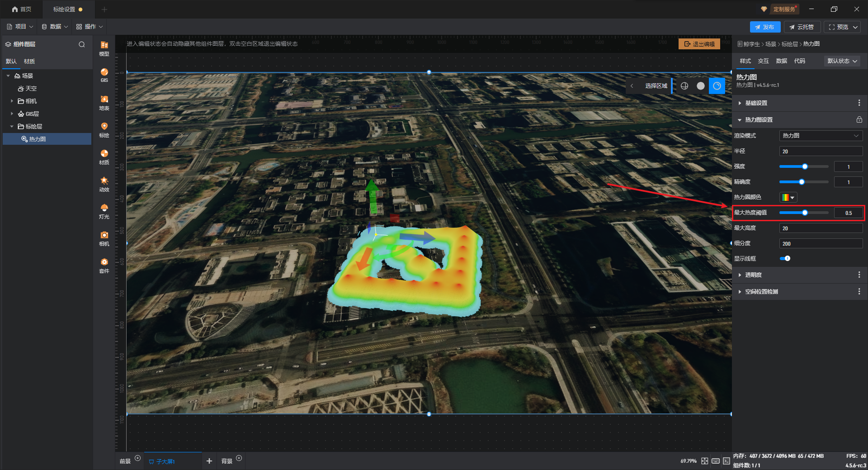Click the 退出编辑 exit editing button

point(699,44)
